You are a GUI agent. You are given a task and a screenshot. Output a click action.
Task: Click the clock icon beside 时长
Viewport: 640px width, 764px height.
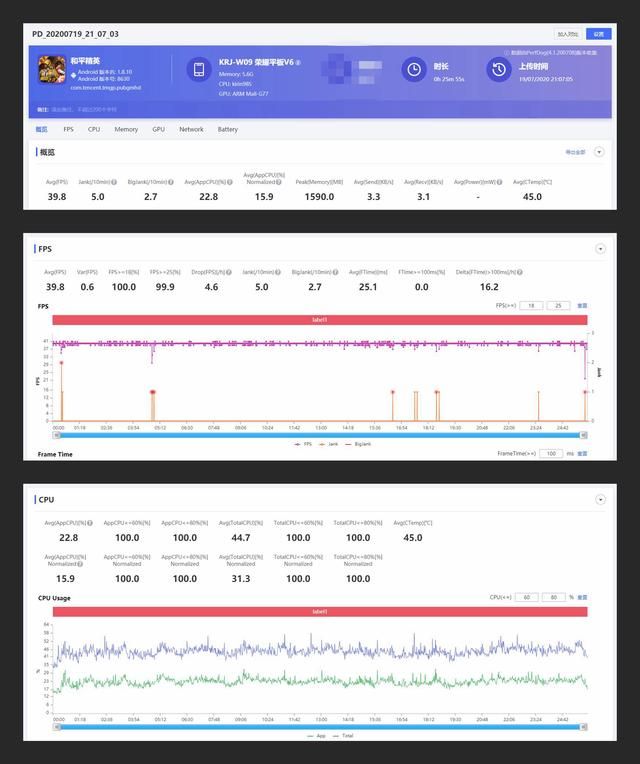(414, 69)
